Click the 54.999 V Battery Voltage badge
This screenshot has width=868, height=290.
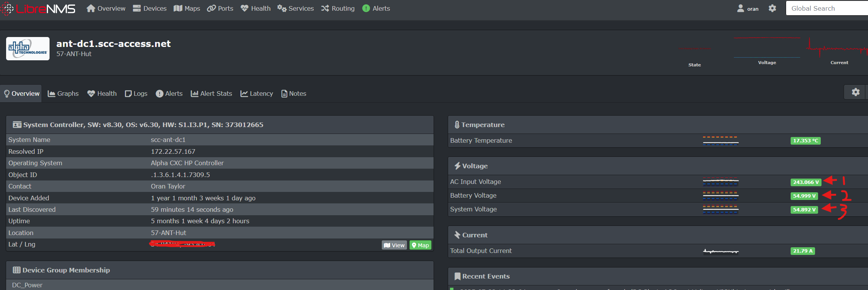point(804,196)
